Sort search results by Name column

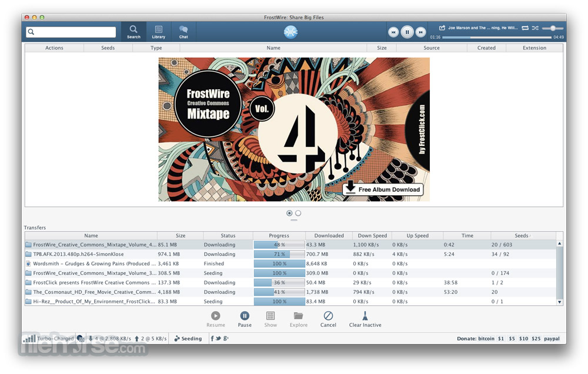[x=273, y=48]
